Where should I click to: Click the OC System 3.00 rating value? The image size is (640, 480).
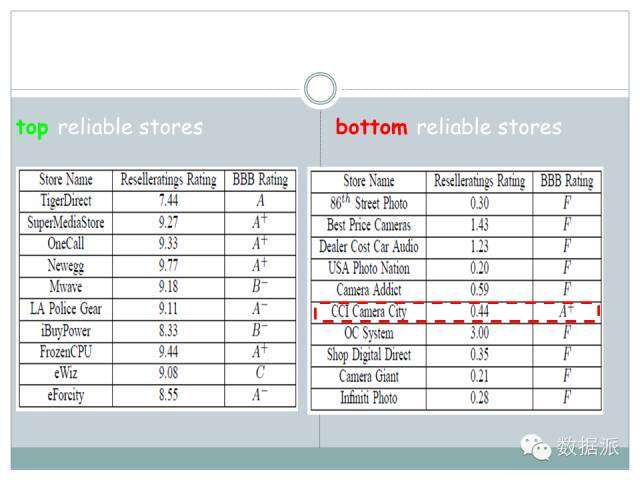479,333
